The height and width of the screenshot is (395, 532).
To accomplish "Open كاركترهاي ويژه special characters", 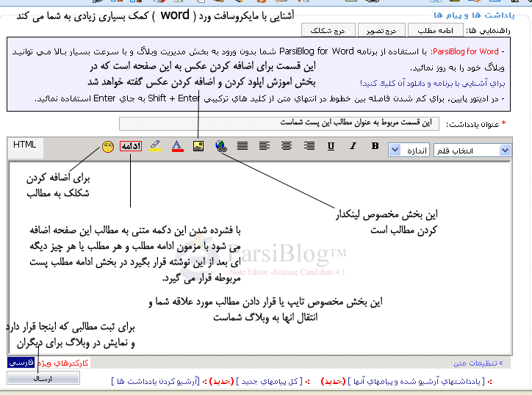I will click(x=63, y=363).
